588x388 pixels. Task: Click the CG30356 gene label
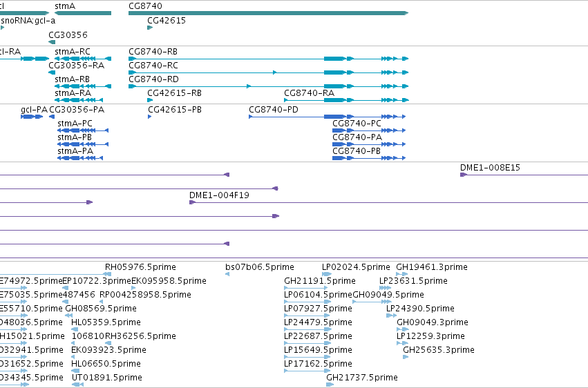(x=68, y=35)
